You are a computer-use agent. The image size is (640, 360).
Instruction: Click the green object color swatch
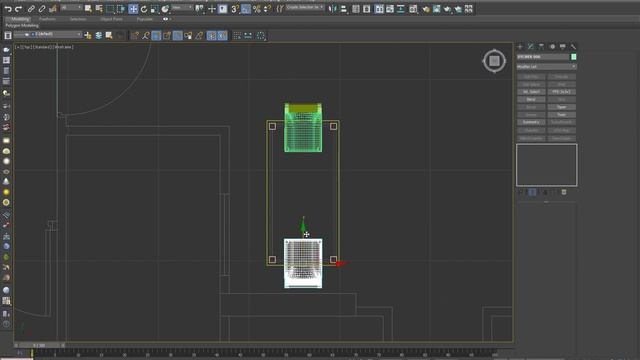tap(573, 57)
